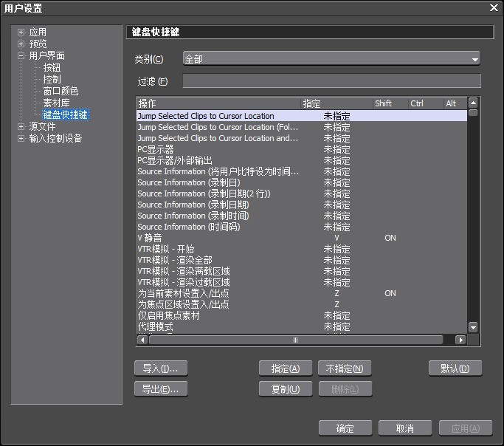Select 窗口颜色 in the settings tree

[61, 92]
